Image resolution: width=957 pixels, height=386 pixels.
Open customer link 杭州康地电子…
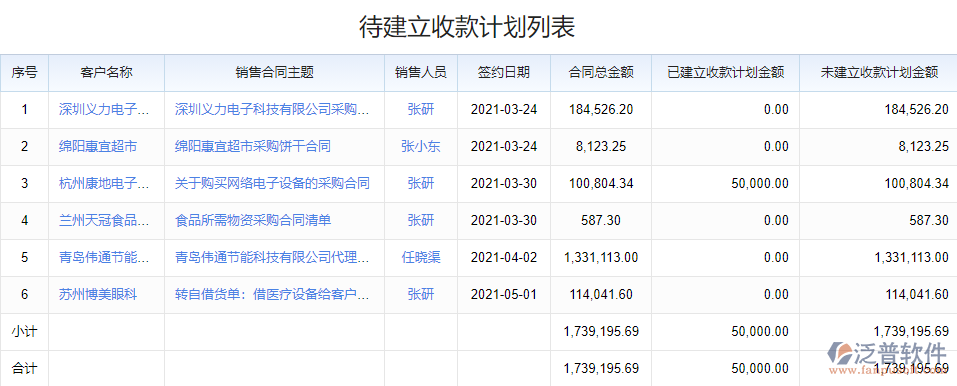pyautogui.click(x=104, y=183)
